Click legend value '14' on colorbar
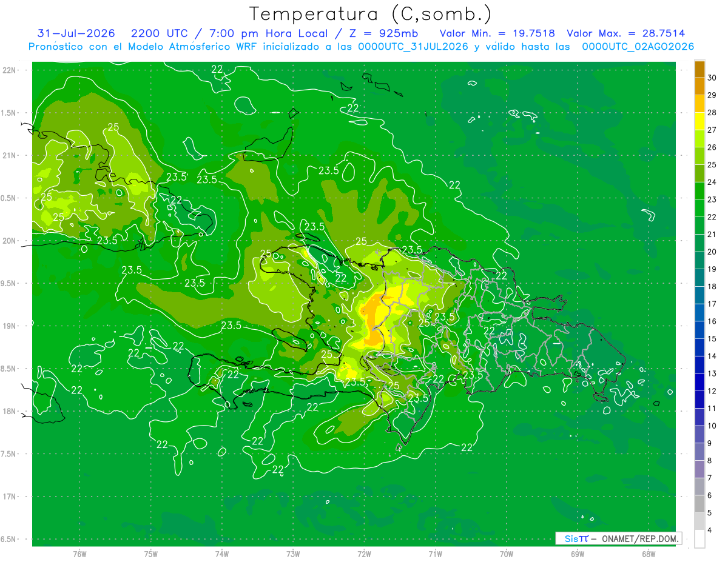This screenshot has width=728, height=562. coord(712,356)
